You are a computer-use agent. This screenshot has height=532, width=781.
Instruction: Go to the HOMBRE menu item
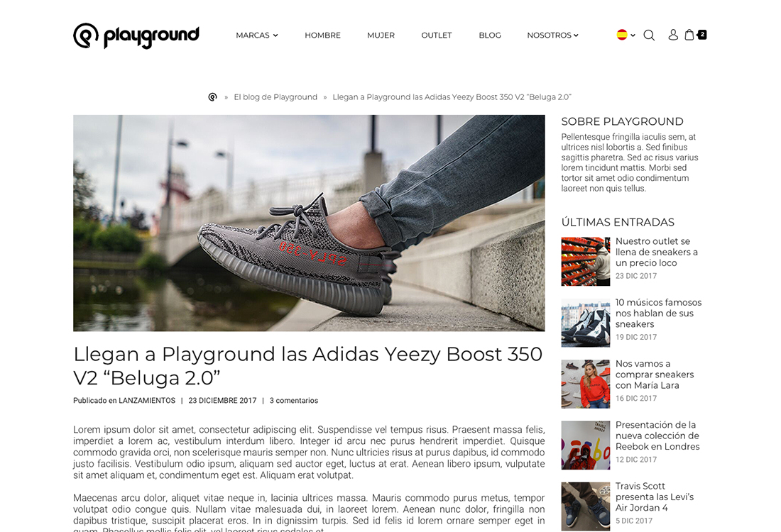point(323,35)
